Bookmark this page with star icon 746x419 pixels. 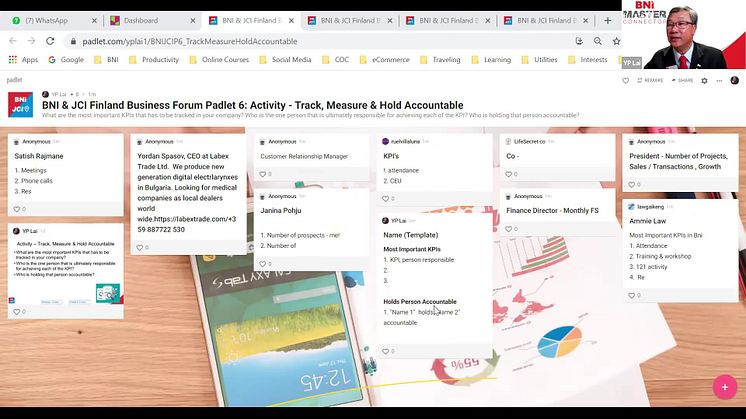coord(616,41)
